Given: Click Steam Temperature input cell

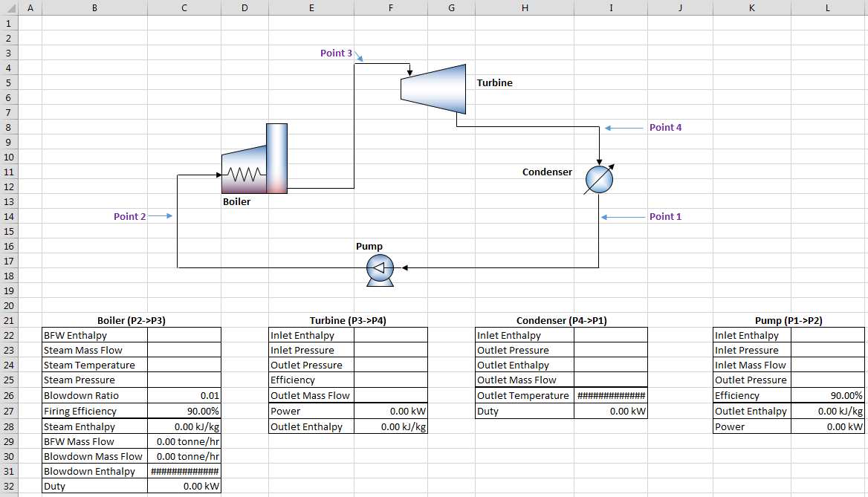Looking at the screenshot, I should pyautogui.click(x=184, y=366).
